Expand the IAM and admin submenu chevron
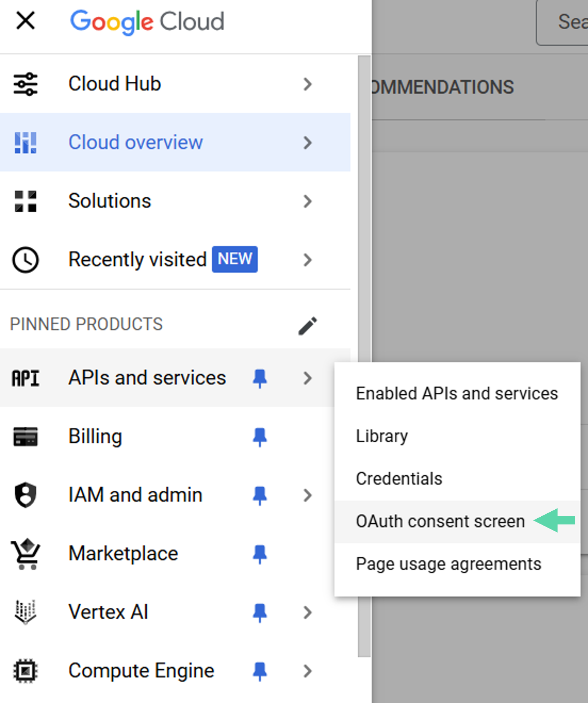The height and width of the screenshot is (703, 588). coord(308,495)
